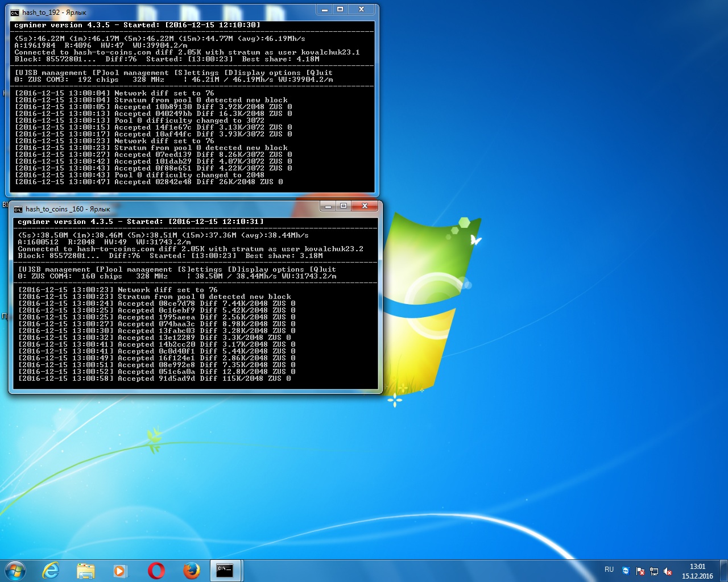Open Windows Explorer from the taskbar
This screenshot has height=582, width=728.
tap(85, 571)
